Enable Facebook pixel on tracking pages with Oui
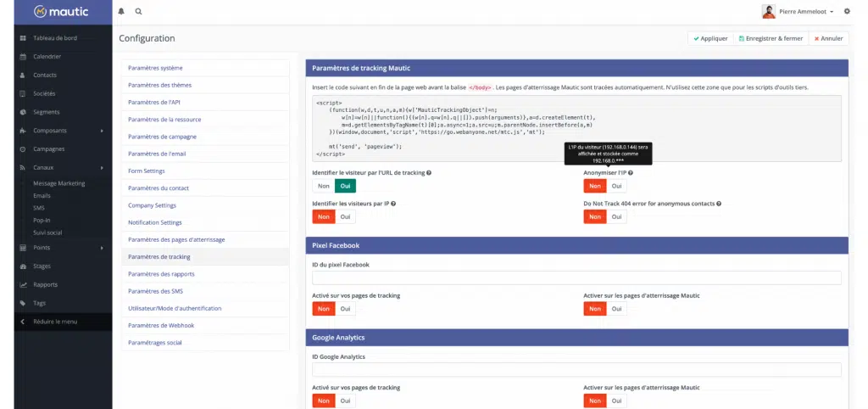 [x=346, y=309]
